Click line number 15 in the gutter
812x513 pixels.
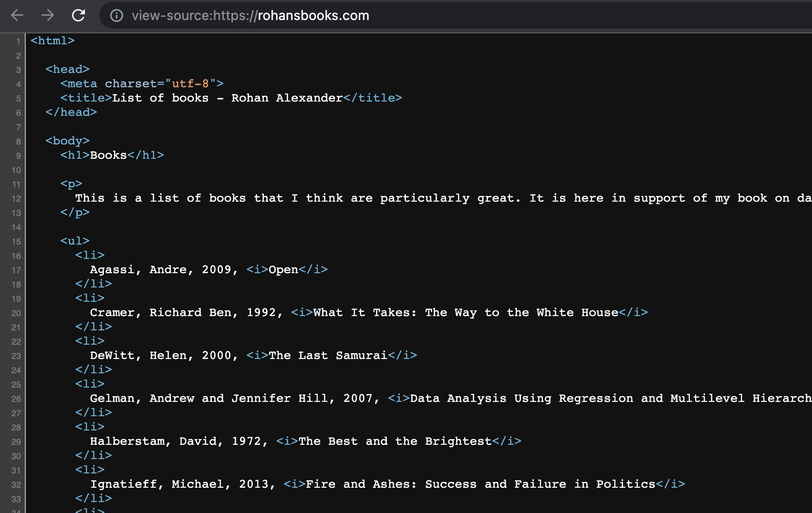[x=16, y=242]
